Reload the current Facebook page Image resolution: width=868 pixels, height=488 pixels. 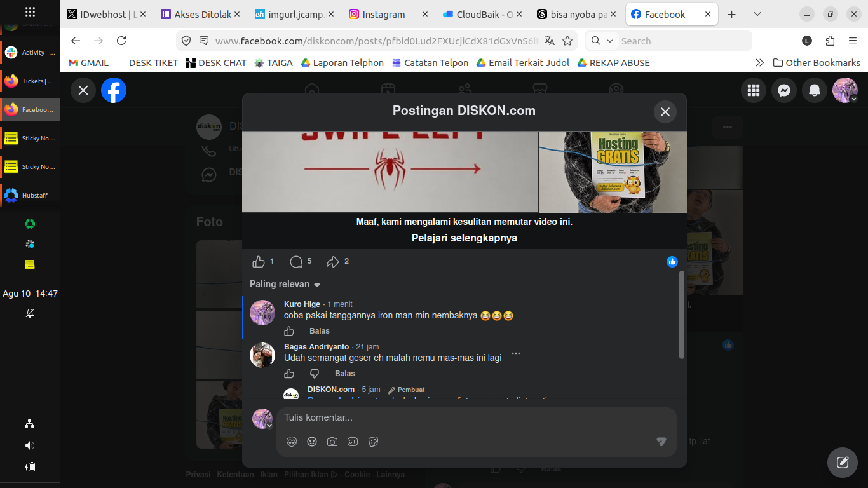121,41
